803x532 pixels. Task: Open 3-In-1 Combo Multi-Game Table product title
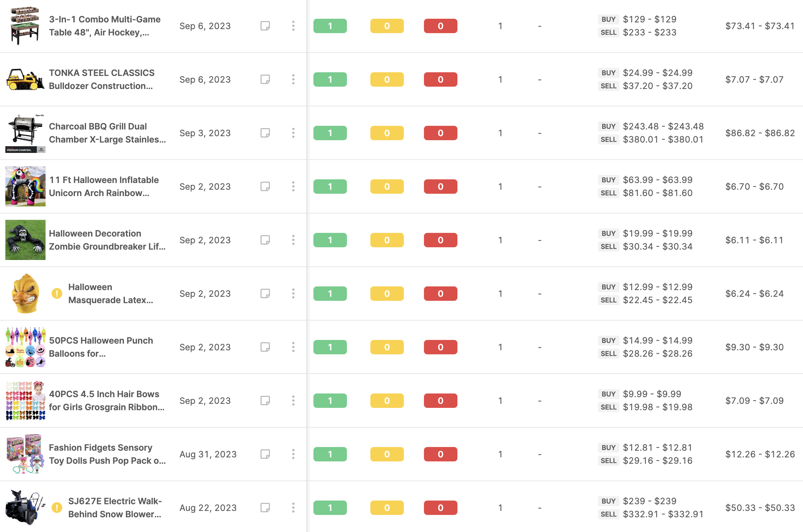(104, 26)
